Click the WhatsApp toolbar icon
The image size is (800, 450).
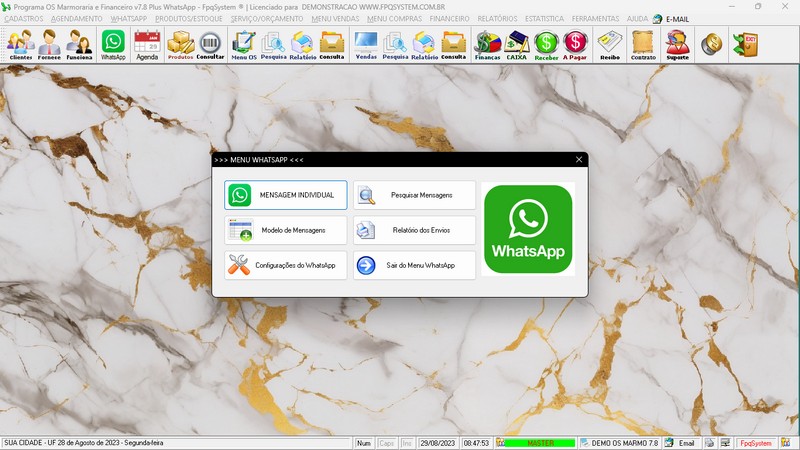pos(113,44)
